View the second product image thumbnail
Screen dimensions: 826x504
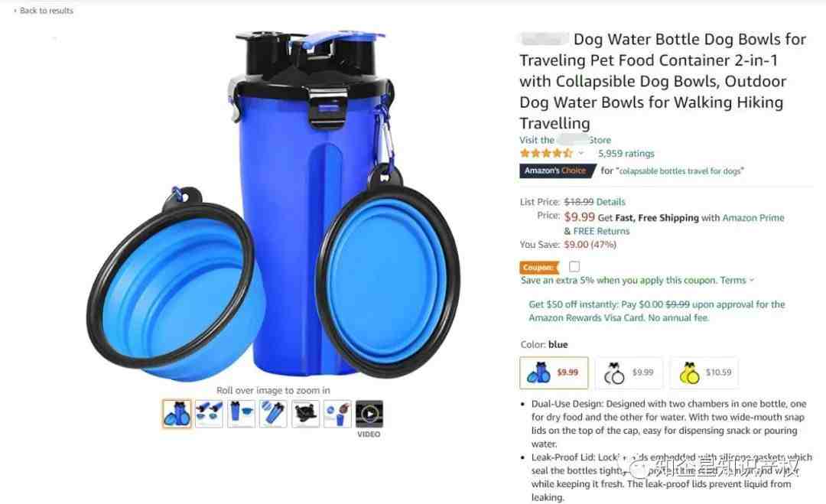tap(209, 414)
